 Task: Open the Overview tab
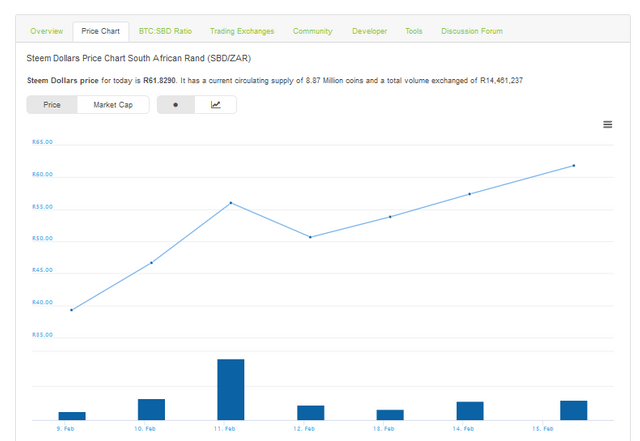[x=46, y=31]
